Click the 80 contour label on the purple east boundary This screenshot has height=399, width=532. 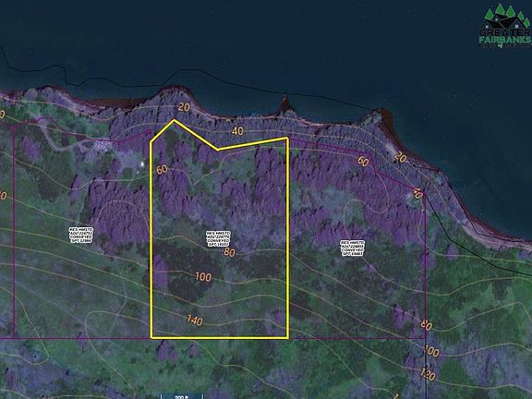(426, 325)
